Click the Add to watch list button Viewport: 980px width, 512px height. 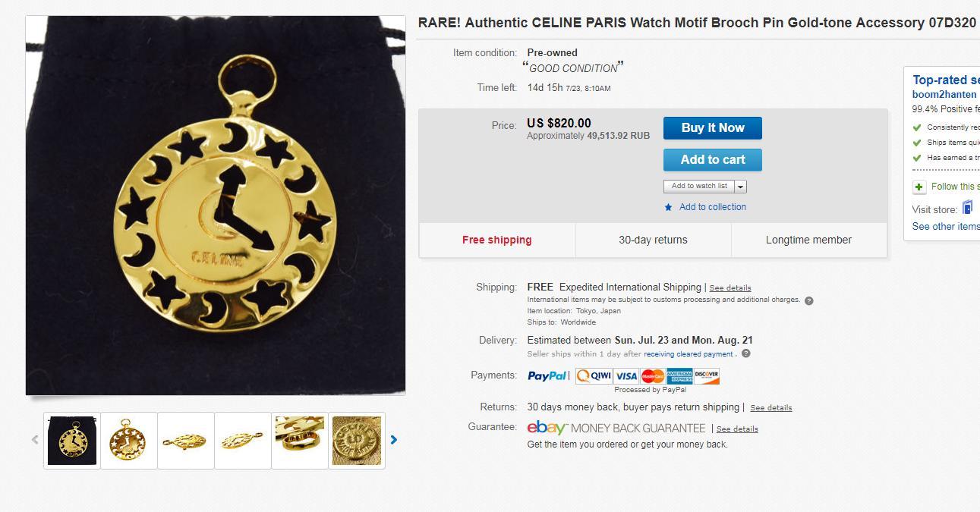pyautogui.click(x=699, y=187)
